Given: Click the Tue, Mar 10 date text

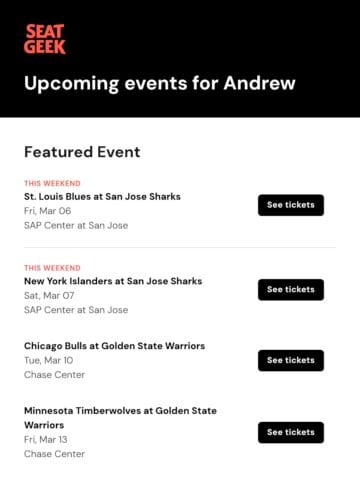Looking at the screenshot, I should tap(49, 360).
